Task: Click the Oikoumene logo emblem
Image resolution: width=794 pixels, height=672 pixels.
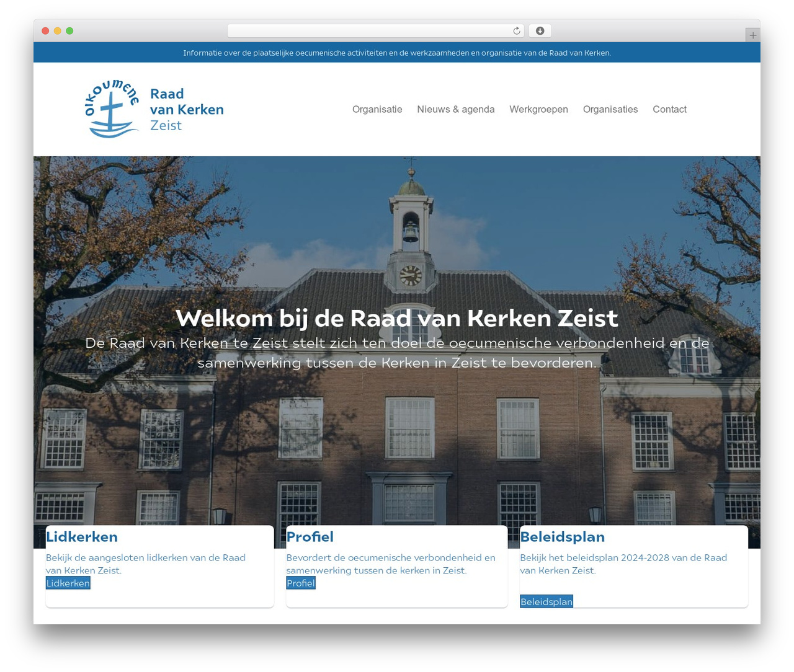Action: coord(112,109)
